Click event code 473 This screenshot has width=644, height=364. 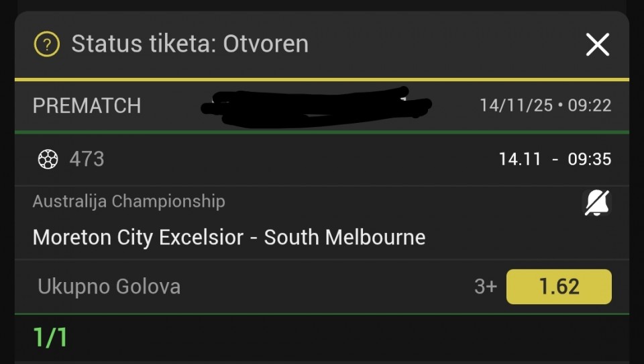tap(87, 159)
